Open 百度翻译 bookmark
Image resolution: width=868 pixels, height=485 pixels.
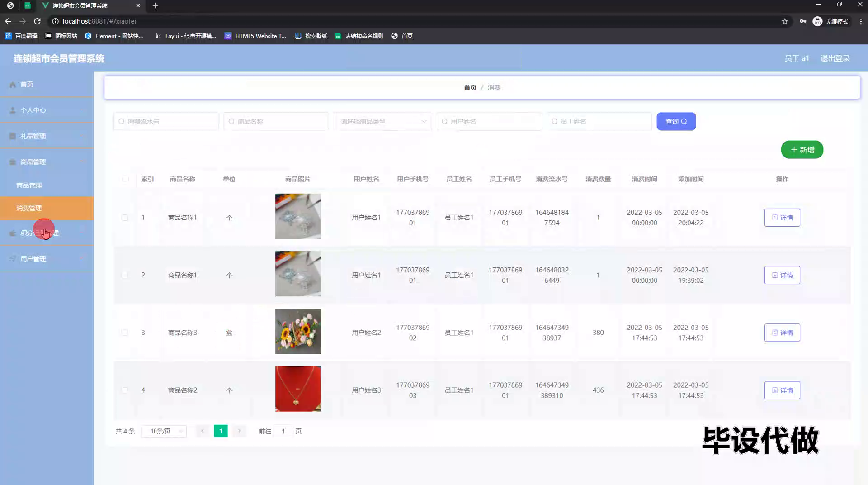[21, 36]
